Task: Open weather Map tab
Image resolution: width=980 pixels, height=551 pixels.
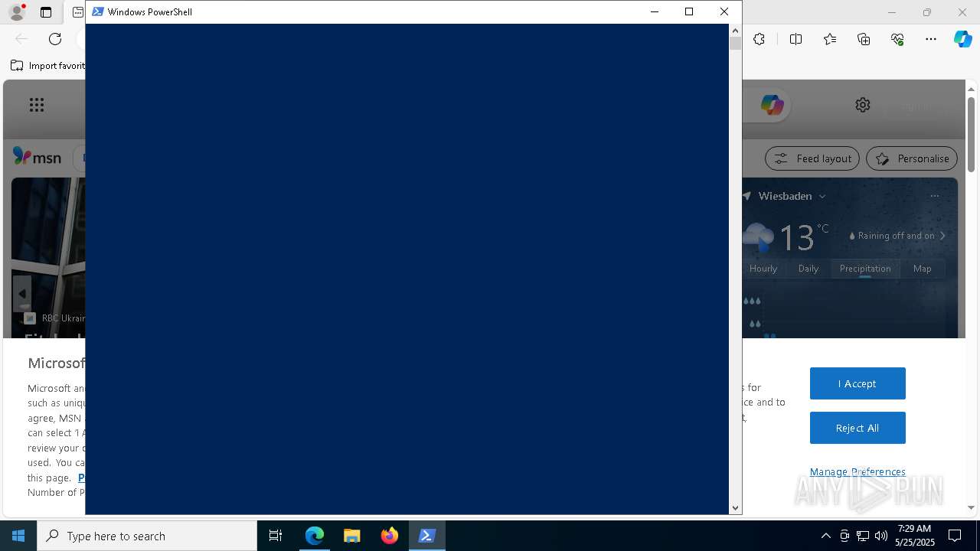Action: coord(922,269)
